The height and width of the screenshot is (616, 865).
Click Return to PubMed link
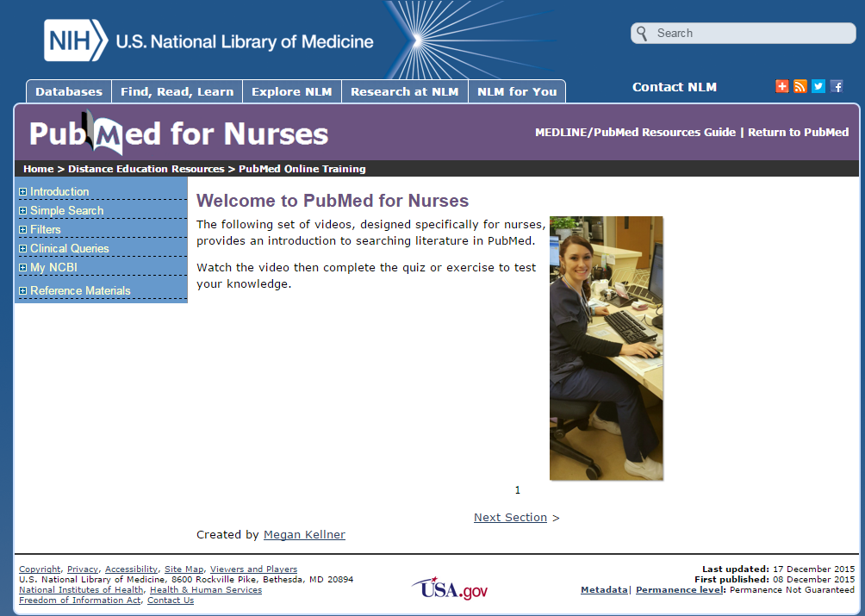point(799,133)
